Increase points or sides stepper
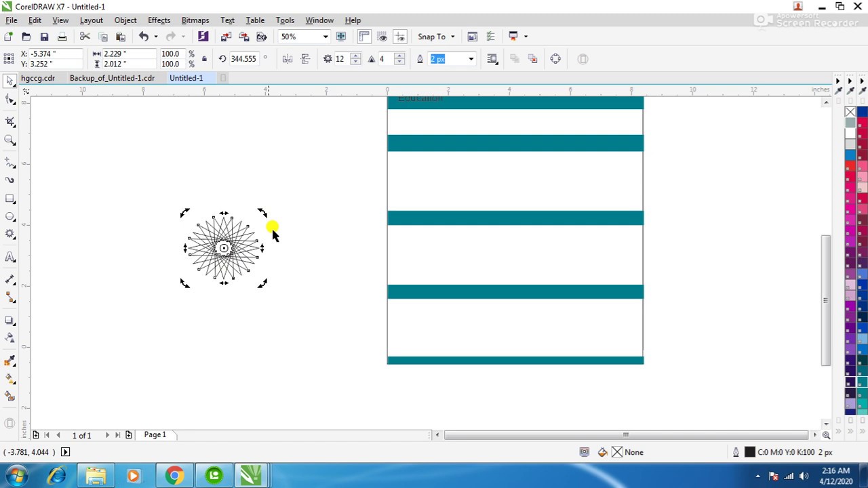This screenshot has height=488, width=868. 355,56
